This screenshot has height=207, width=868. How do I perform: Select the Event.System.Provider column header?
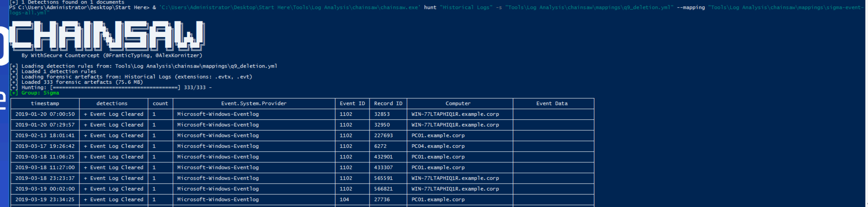(x=253, y=103)
